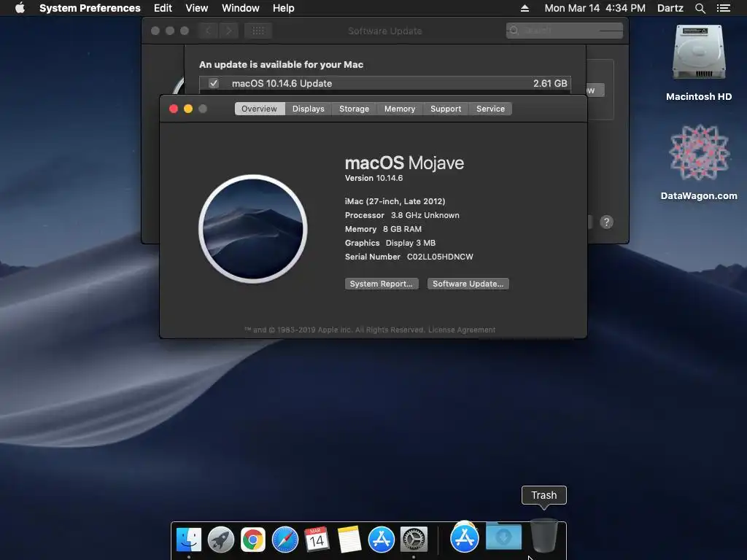The height and width of the screenshot is (560, 747).
Task: Open the View menu
Action: point(197,8)
